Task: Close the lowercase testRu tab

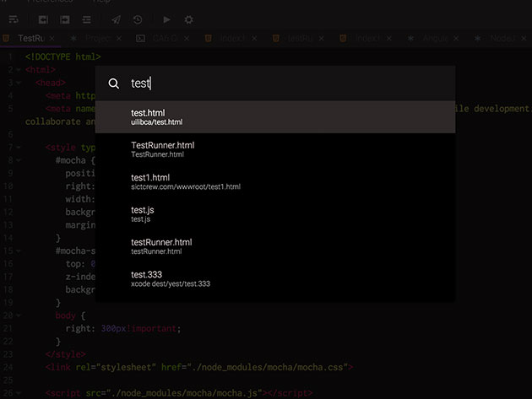Action: point(321,38)
